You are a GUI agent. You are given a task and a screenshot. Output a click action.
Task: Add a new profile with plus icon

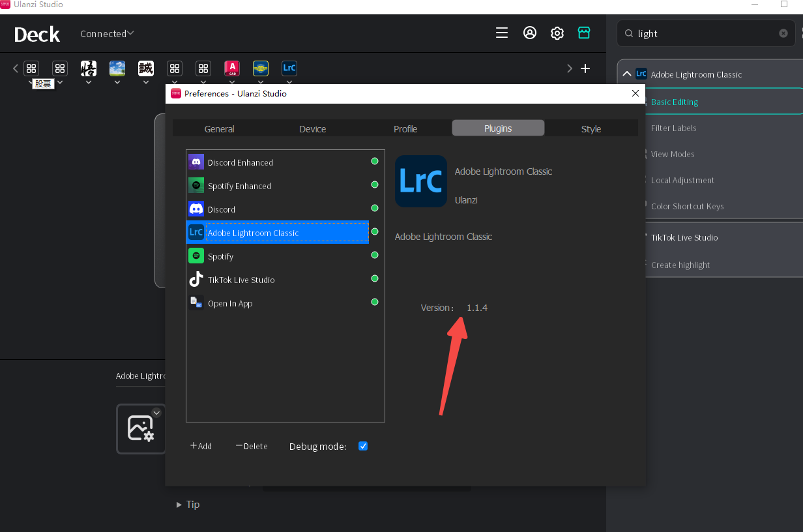coord(585,68)
